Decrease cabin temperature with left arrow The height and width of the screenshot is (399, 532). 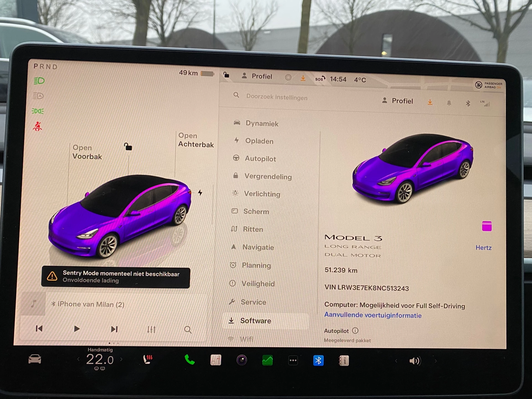78,359
